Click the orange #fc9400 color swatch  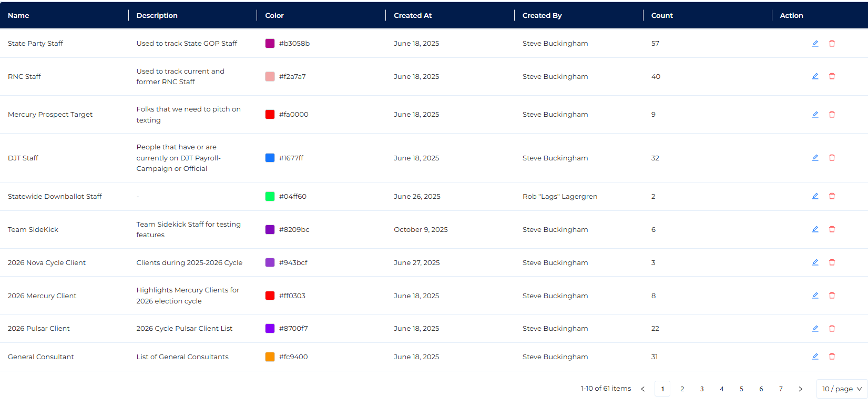[x=270, y=357]
